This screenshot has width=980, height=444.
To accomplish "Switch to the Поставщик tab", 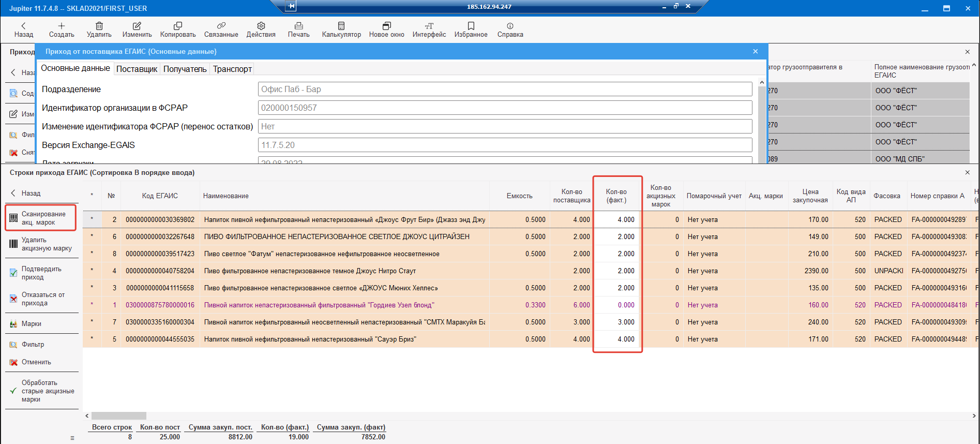I will pyautogui.click(x=137, y=69).
